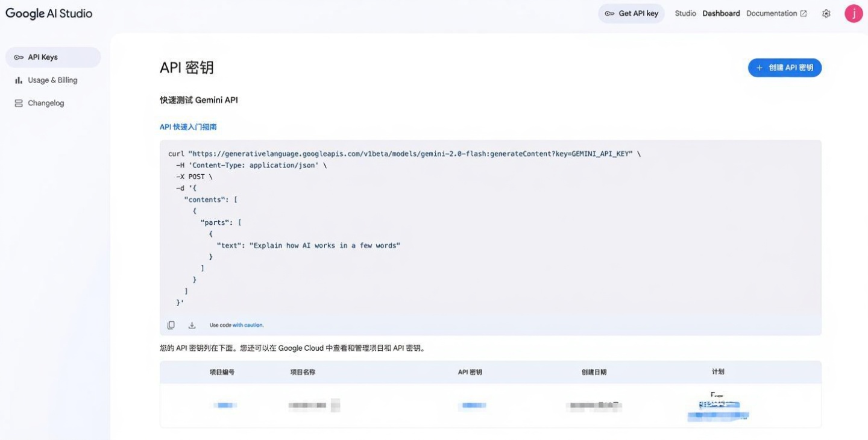The width and height of the screenshot is (868, 440).
Task: Open the settings gear icon
Action: (826, 13)
